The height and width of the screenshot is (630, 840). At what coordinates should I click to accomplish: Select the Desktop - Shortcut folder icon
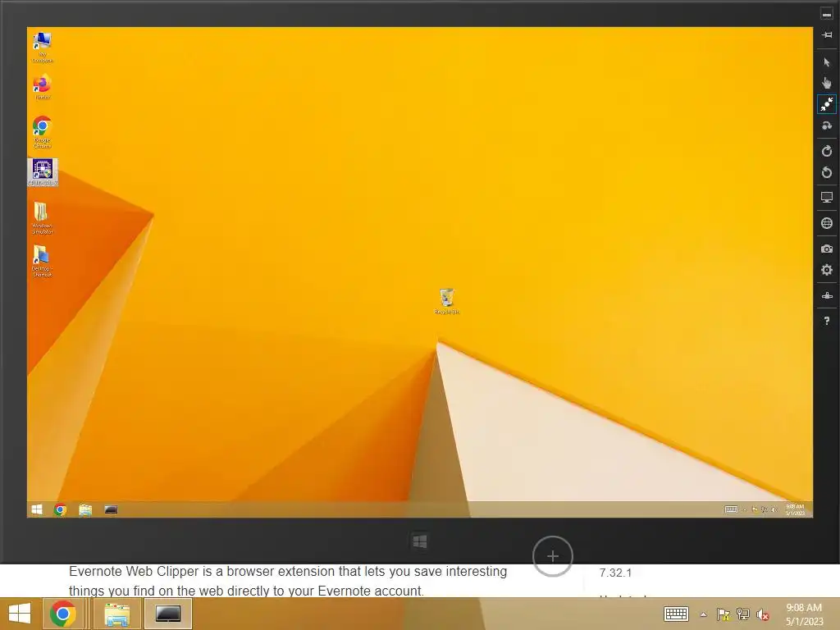pos(43,261)
